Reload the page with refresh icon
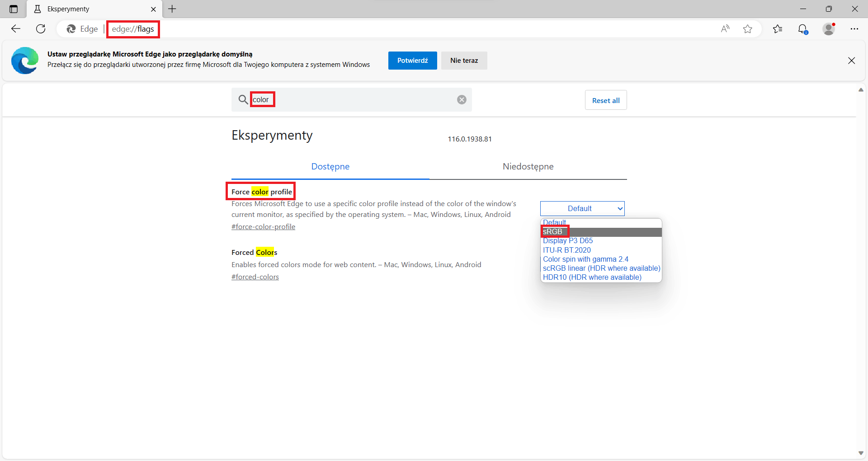 click(41, 29)
